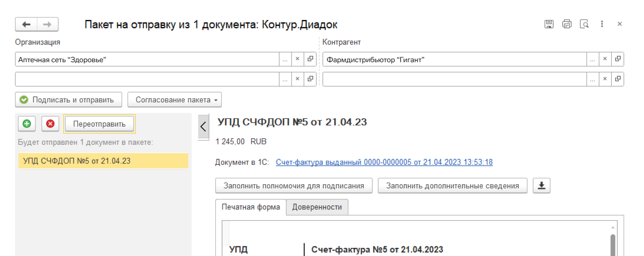Click the back navigation arrow
The height and width of the screenshot is (256, 644).
(x=26, y=25)
